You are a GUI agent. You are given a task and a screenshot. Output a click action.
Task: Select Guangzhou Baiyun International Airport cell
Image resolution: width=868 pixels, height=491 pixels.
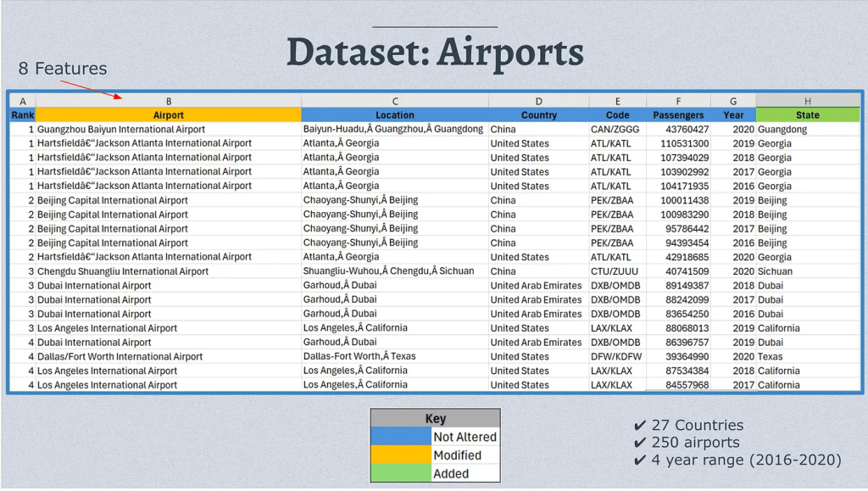(121, 130)
